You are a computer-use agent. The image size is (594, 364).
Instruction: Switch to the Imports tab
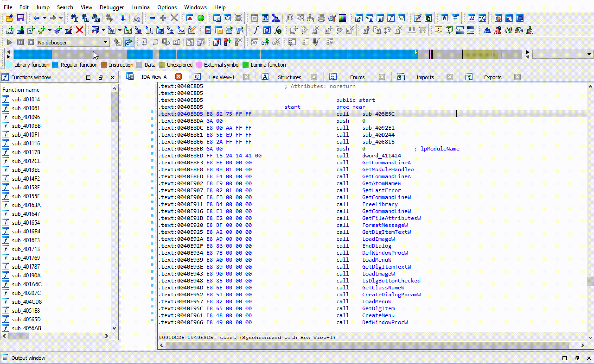tap(425, 77)
